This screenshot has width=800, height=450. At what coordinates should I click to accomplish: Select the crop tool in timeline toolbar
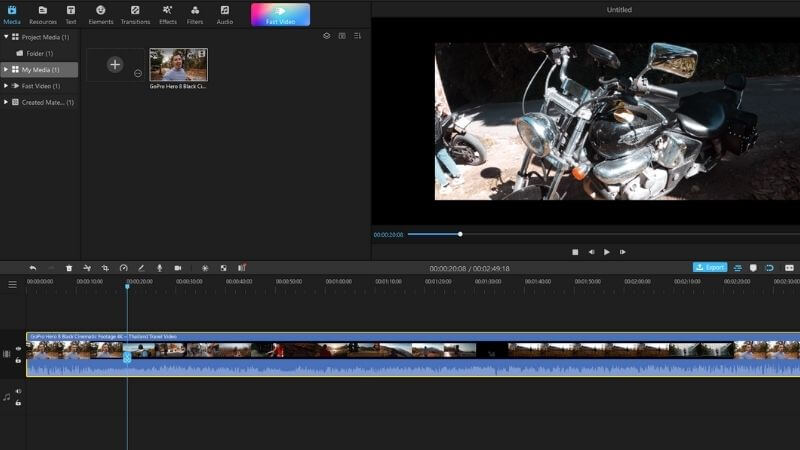pyautogui.click(x=105, y=268)
